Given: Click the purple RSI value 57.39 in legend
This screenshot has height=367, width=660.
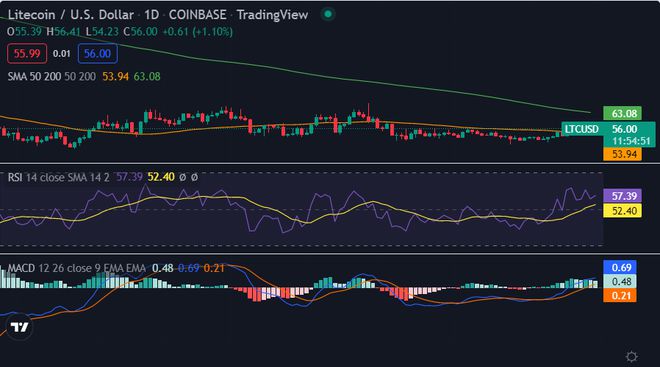Looking at the screenshot, I should pos(129,177).
